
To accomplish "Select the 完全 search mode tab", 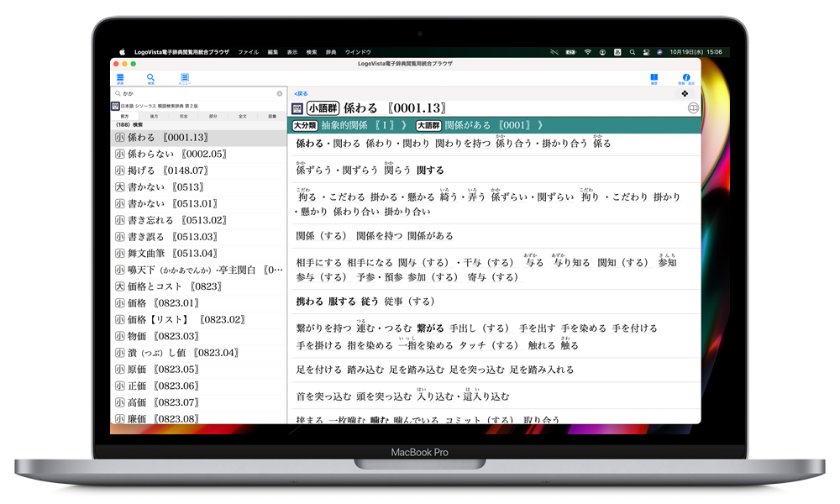I will [x=184, y=116].
